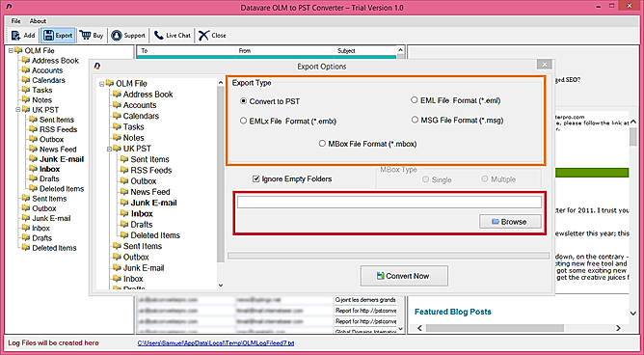Click 'Featured Blog Posts' heading in preview
Viewport: 644px width, 355px height.
(453, 312)
